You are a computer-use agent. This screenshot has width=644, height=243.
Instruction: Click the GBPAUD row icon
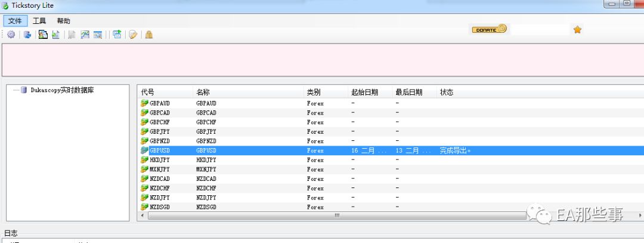144,103
